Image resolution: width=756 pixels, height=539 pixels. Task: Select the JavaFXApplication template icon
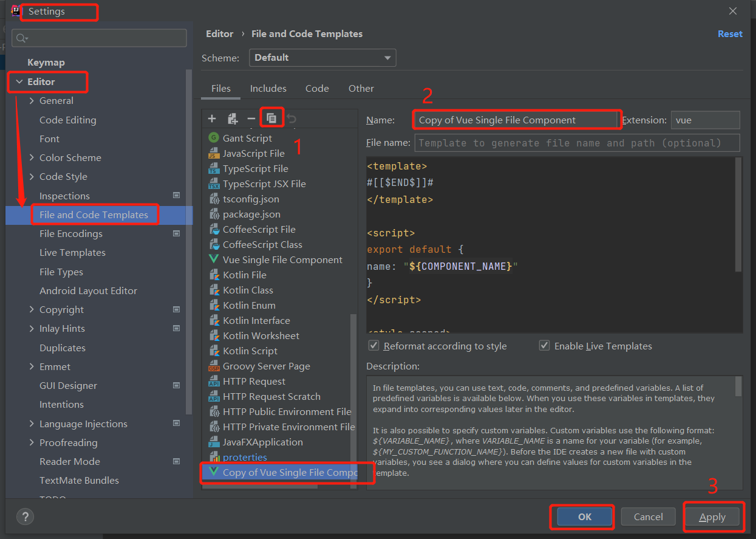(x=213, y=442)
